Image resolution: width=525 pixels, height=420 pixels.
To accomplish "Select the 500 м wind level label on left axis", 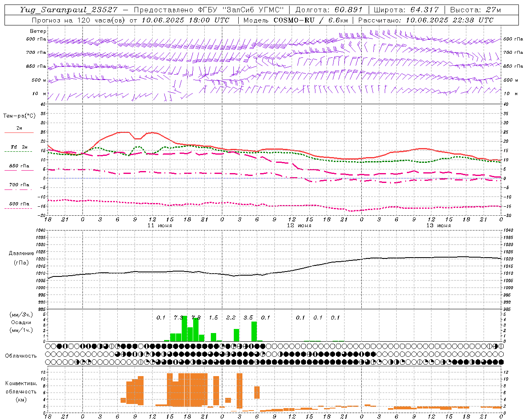I will pyautogui.click(x=39, y=80).
